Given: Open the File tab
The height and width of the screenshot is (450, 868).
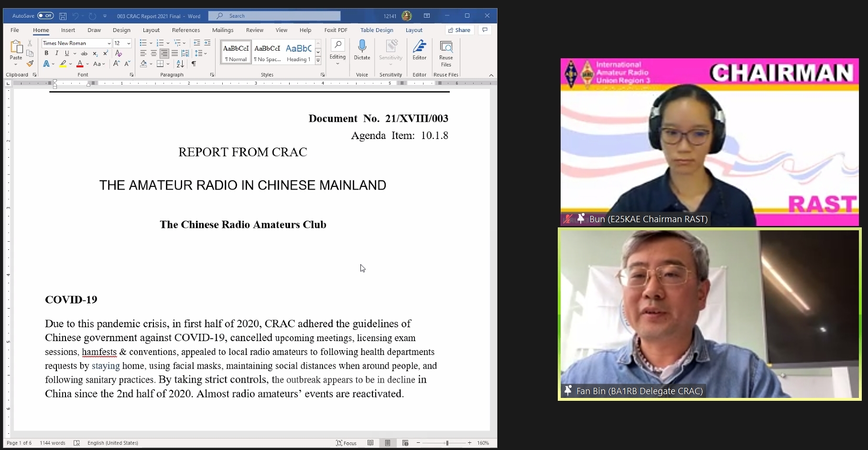Looking at the screenshot, I should (15, 30).
